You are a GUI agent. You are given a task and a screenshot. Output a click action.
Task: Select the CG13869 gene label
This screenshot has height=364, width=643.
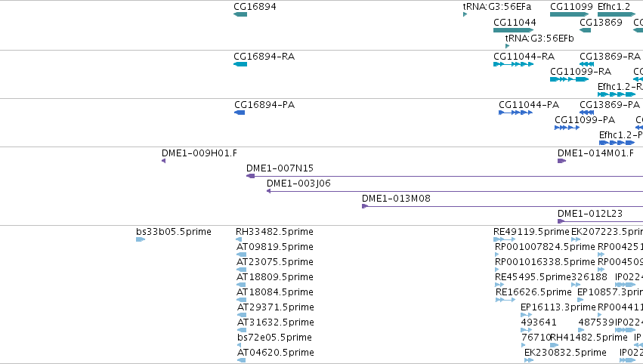click(601, 22)
